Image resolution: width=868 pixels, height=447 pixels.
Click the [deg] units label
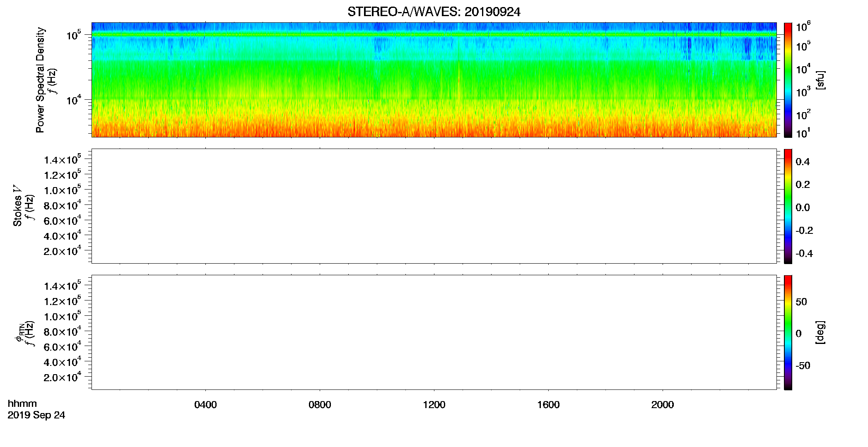pyautogui.click(x=820, y=332)
